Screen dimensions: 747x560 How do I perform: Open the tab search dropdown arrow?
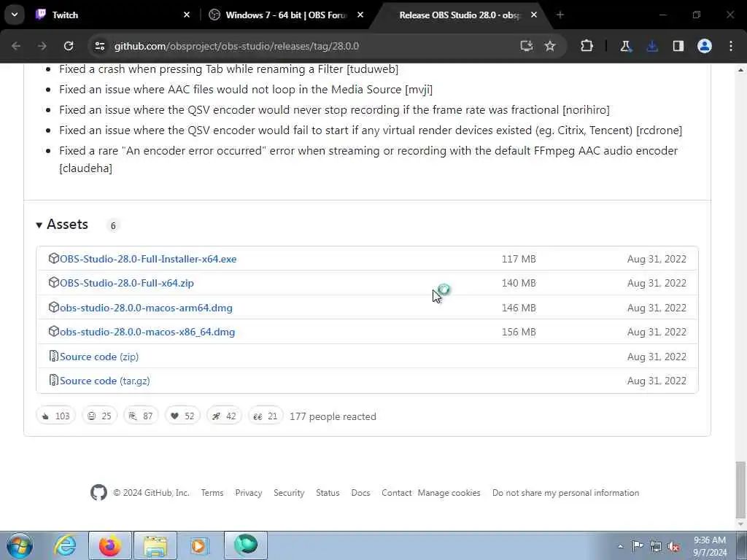pos(15,15)
